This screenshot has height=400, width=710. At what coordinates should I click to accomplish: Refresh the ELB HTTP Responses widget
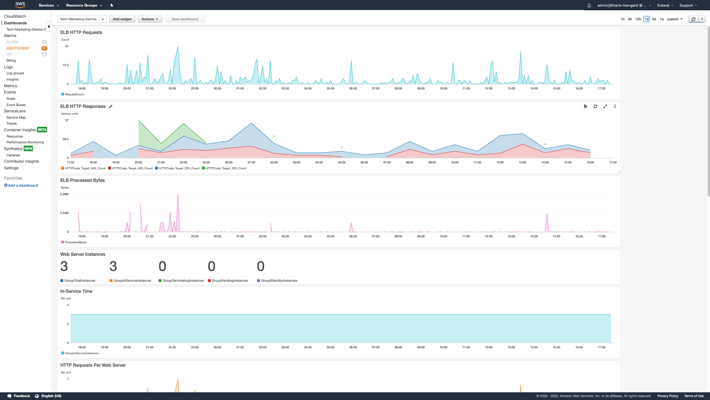pos(595,106)
